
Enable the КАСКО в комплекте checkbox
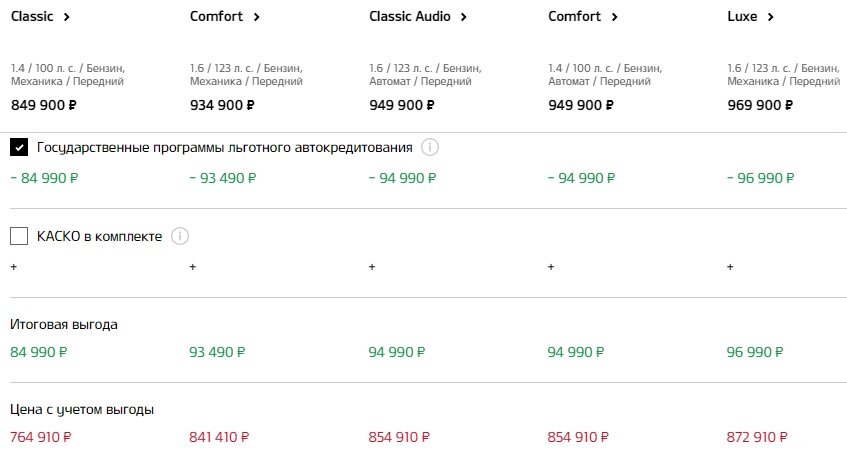pyautogui.click(x=19, y=236)
